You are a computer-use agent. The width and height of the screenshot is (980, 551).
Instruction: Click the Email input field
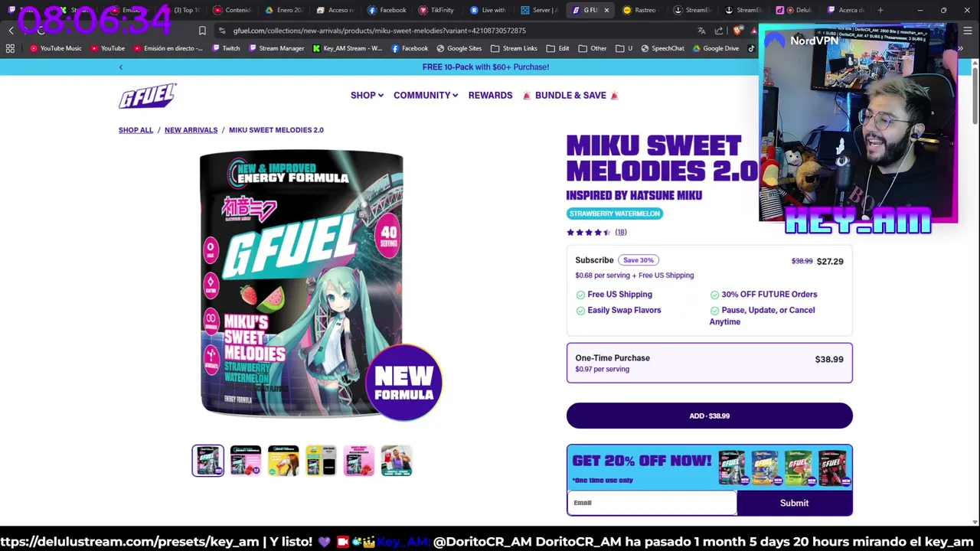coord(652,503)
